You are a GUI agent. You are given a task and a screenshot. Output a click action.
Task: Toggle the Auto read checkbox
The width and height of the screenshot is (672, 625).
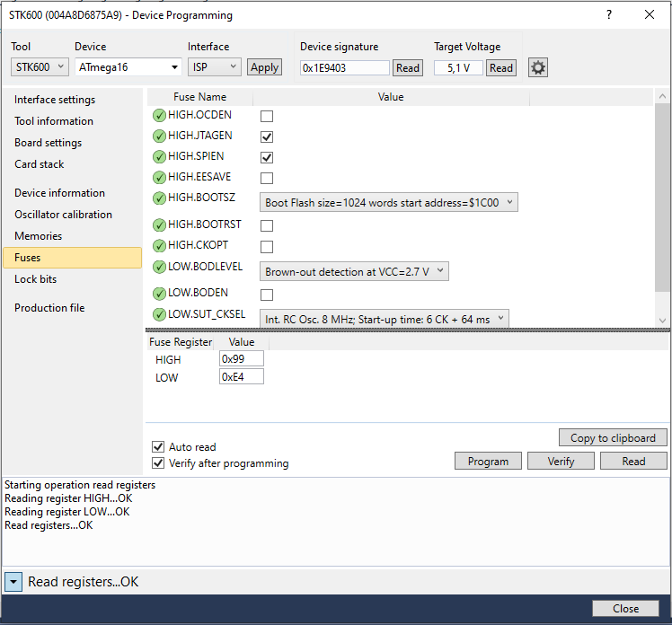pyautogui.click(x=158, y=447)
